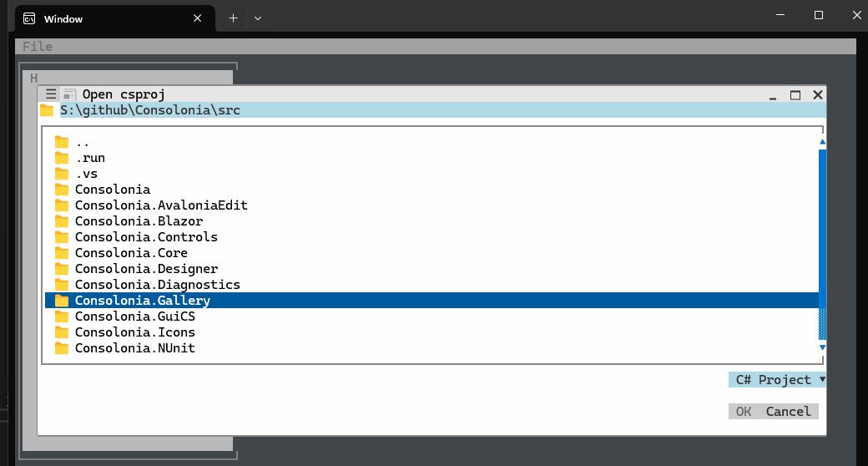Minimize the Open csproj dialog
The image size is (868, 466).
click(772, 95)
